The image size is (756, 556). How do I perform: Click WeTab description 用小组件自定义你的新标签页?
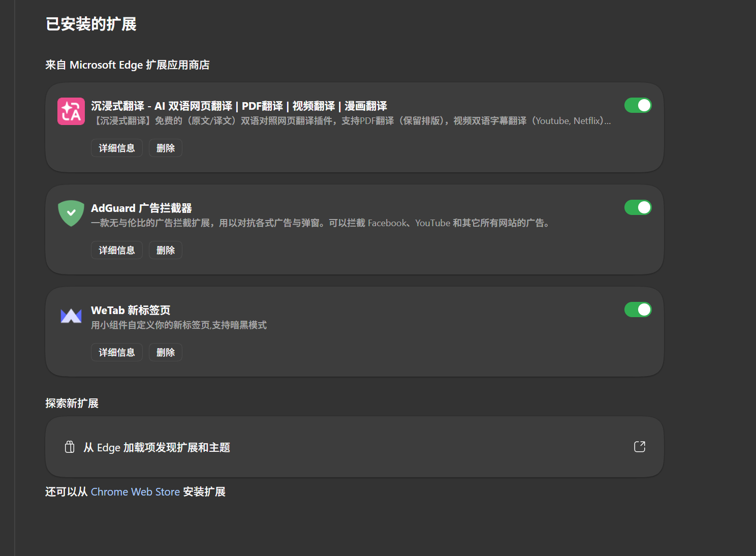[x=179, y=325]
